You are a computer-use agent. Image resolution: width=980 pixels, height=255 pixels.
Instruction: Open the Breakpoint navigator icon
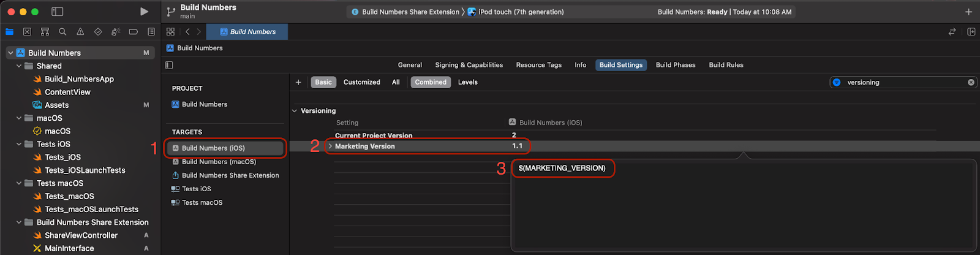[133, 32]
